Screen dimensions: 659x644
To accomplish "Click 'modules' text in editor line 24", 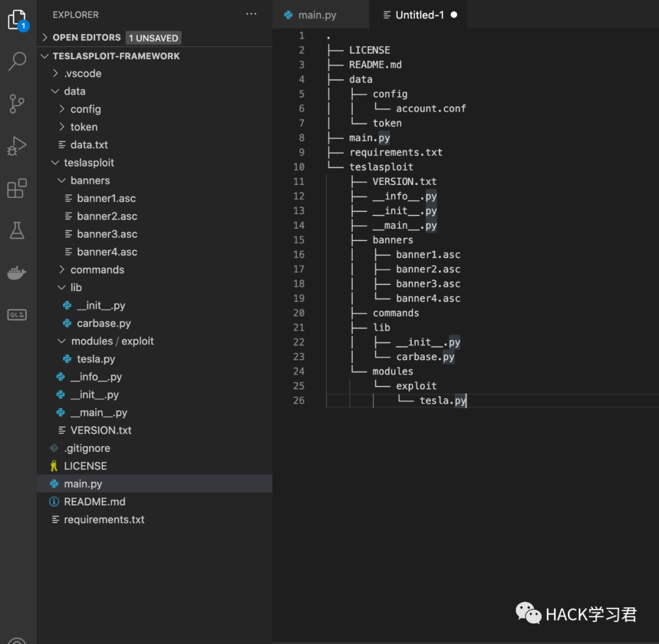I will point(392,372).
